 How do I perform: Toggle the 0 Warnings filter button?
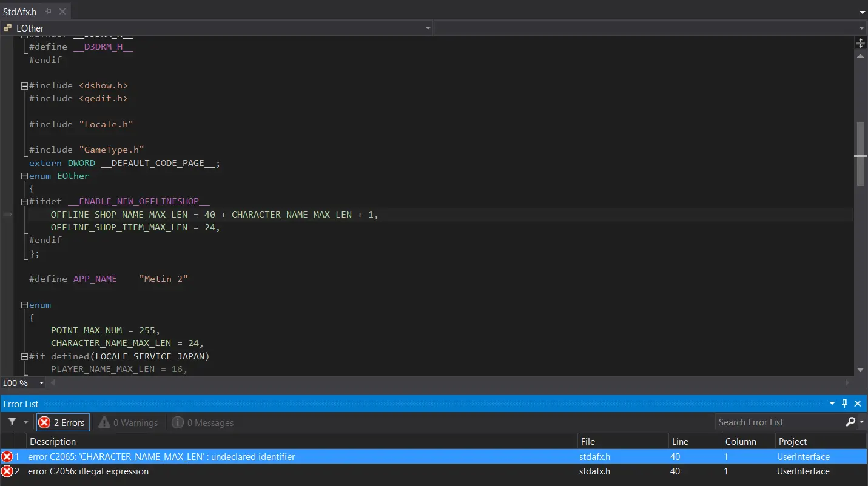click(x=128, y=422)
